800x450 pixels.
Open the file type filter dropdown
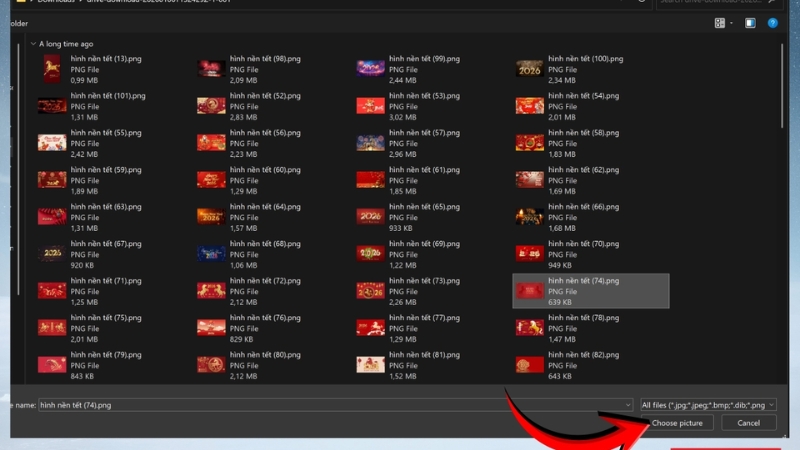707,405
